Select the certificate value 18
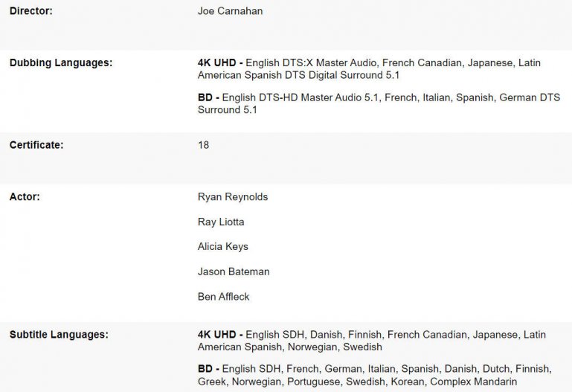The image size is (572, 392). point(203,145)
